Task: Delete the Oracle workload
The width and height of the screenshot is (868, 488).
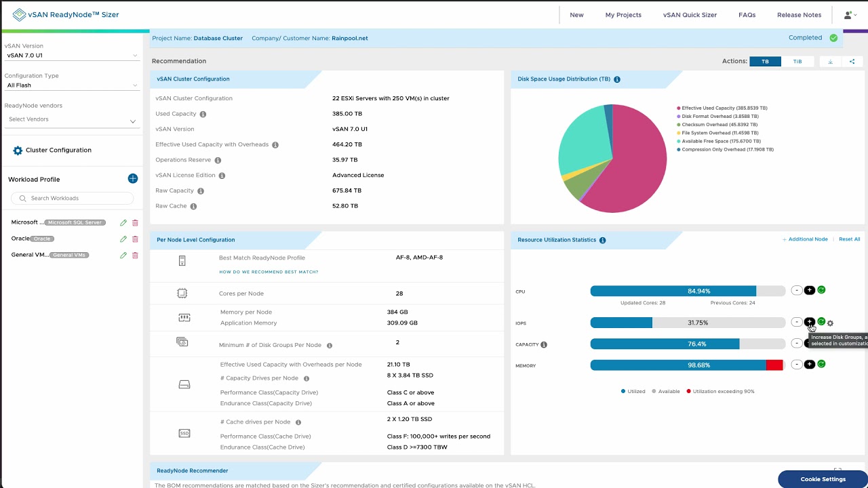Action: (x=135, y=239)
